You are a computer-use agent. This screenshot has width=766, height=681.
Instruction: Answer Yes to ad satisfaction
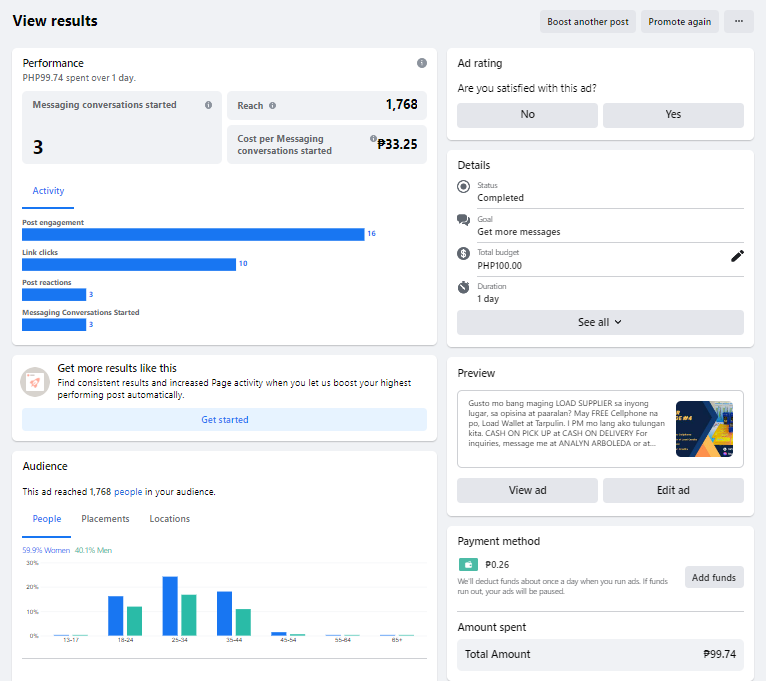(673, 115)
